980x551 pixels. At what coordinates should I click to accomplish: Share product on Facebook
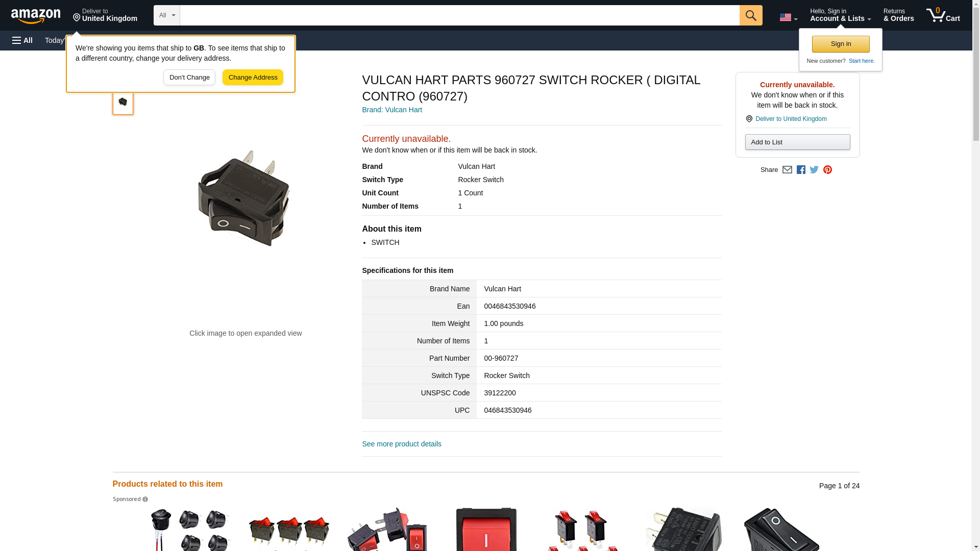coord(801,170)
